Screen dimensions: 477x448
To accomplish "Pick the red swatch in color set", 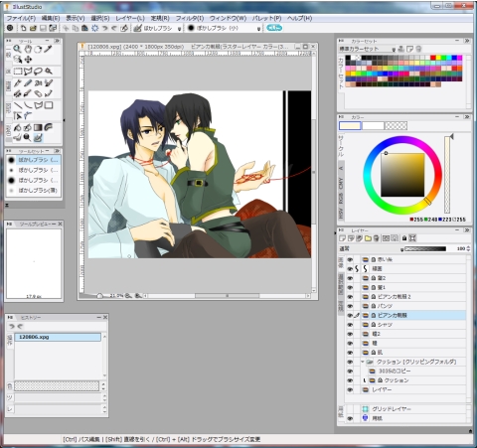I will point(432,58).
